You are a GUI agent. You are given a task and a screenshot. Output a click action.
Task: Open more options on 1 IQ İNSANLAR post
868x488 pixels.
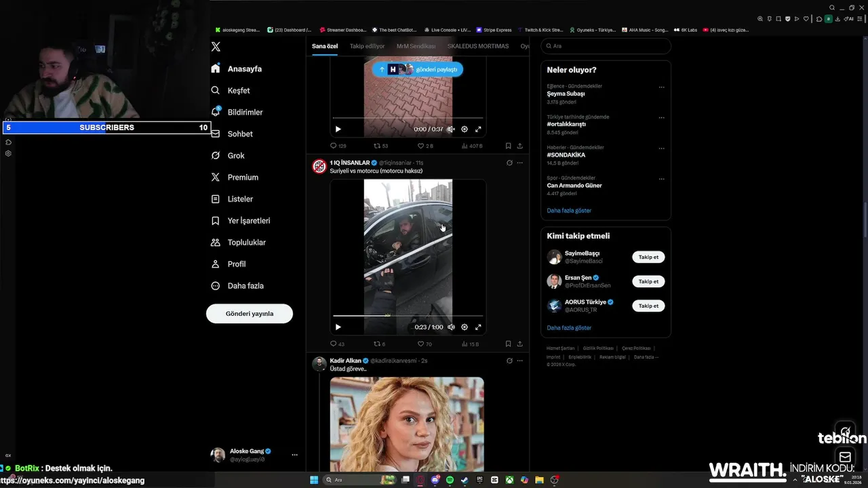(520, 163)
